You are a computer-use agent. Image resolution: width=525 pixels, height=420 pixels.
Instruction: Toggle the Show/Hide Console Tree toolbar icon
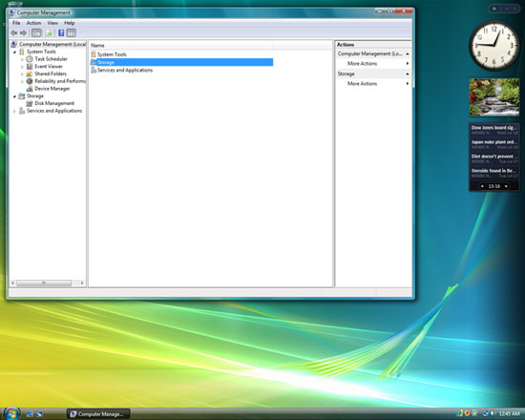[x=36, y=32]
